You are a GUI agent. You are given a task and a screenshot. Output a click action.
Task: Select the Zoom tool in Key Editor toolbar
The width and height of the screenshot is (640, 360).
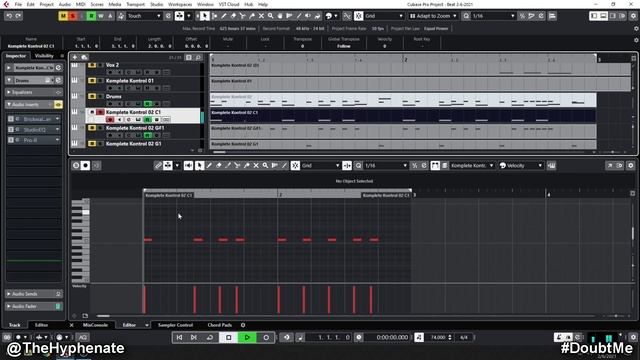click(265, 165)
